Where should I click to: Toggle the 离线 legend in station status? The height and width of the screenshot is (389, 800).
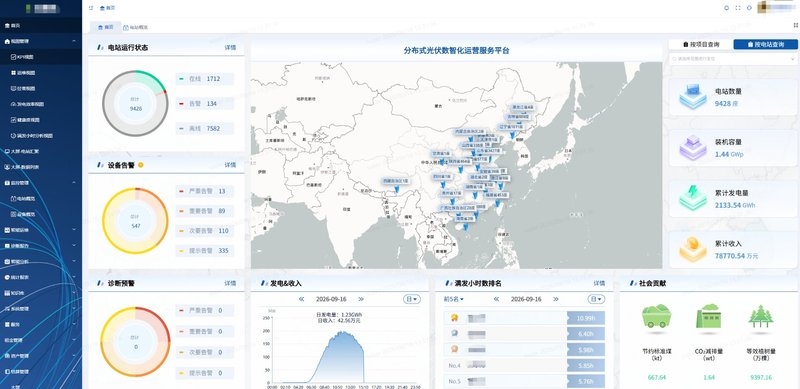(x=205, y=129)
